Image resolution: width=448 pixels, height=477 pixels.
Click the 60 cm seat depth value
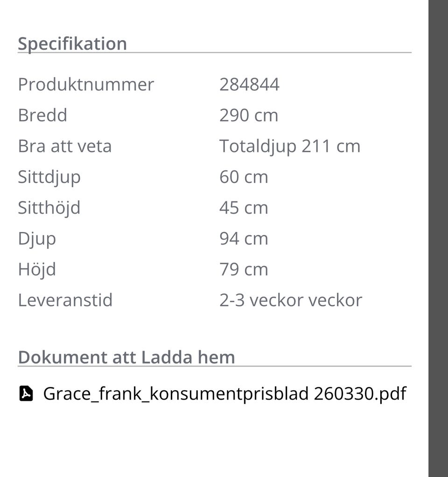coord(244,177)
